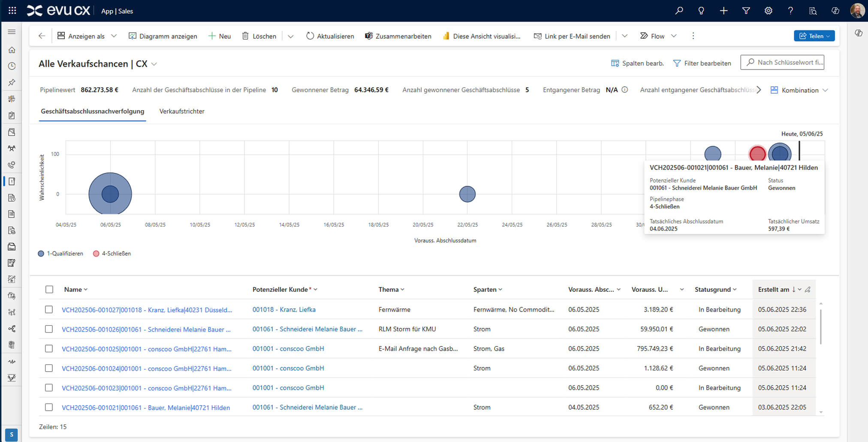Screen dimensions: 868x442
Task: Open the lightbulb assistant icon
Action: point(701,11)
